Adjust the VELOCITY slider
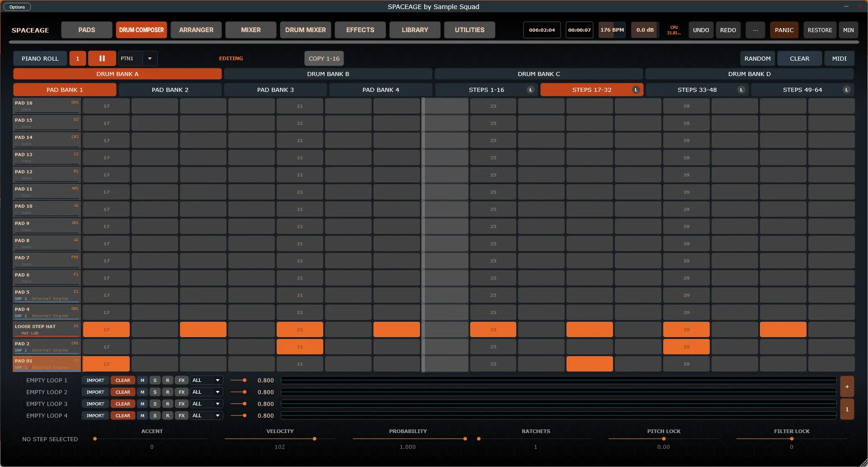 (280, 438)
